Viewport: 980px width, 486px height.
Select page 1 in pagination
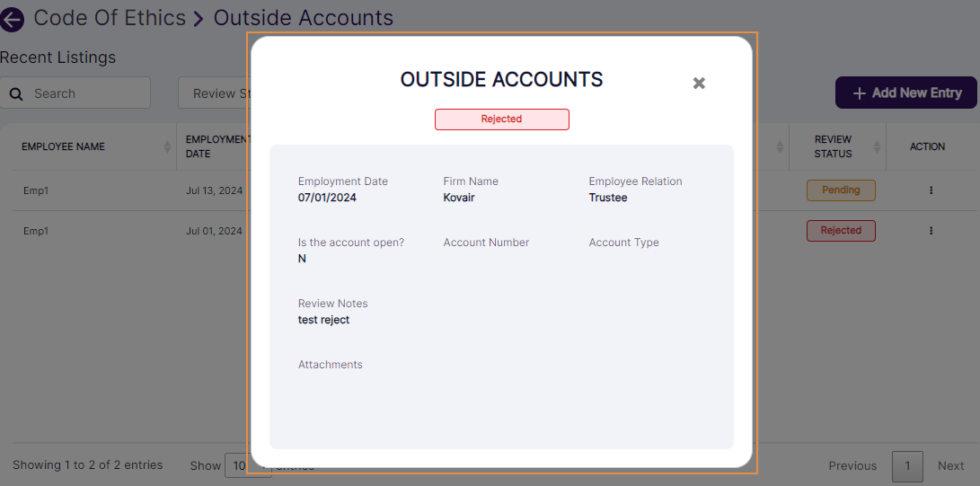tap(907, 465)
